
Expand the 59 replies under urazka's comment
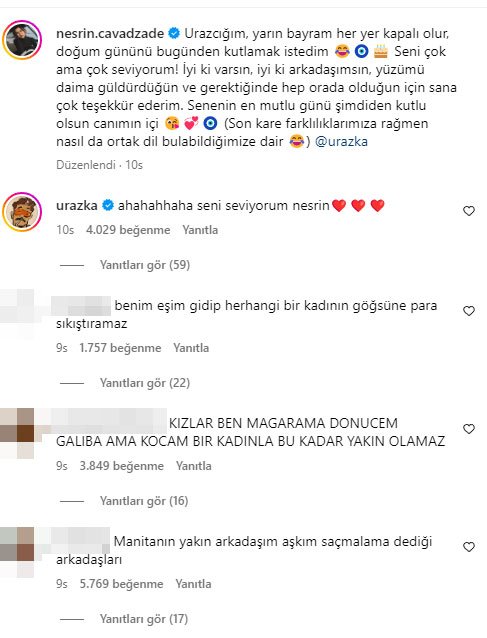[x=145, y=265]
